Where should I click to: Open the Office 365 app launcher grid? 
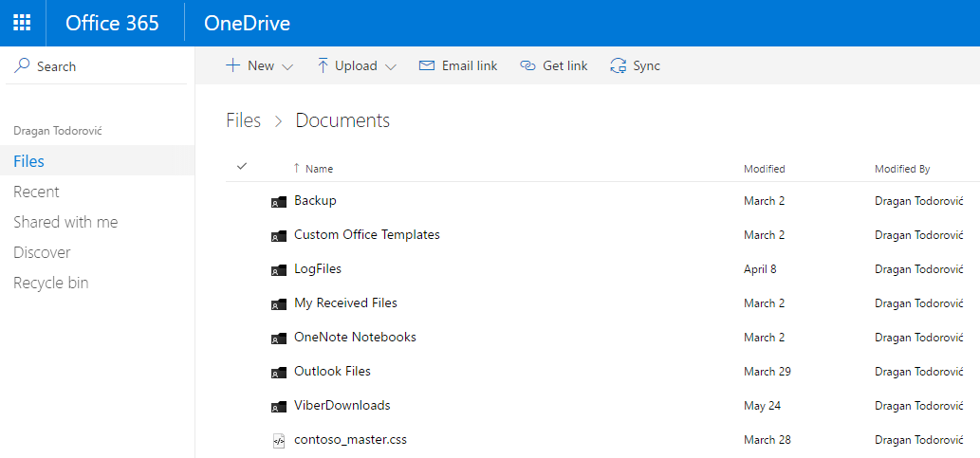point(23,23)
